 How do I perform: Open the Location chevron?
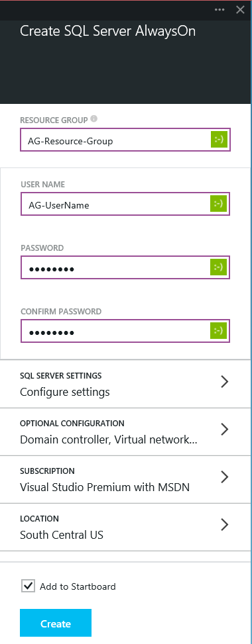pos(224,525)
